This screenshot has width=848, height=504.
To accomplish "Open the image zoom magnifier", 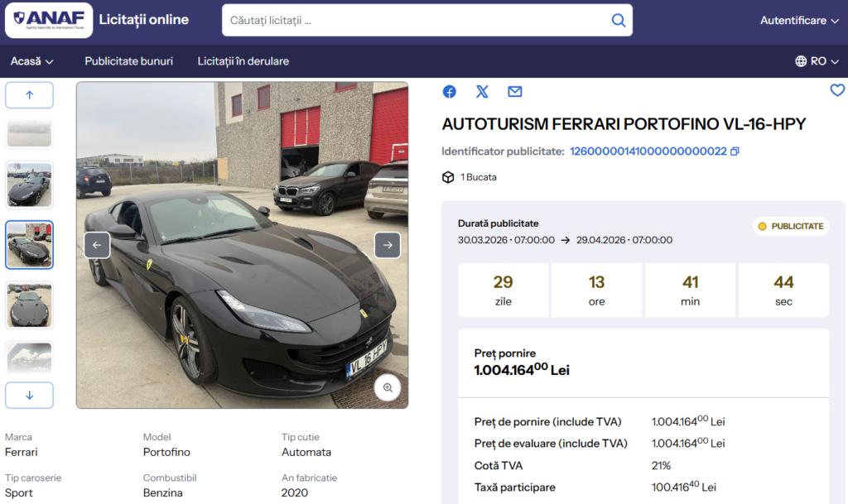I will (388, 387).
